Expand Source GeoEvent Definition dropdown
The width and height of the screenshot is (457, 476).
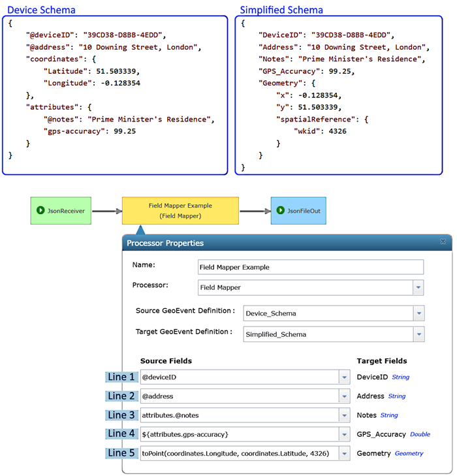coord(418,313)
